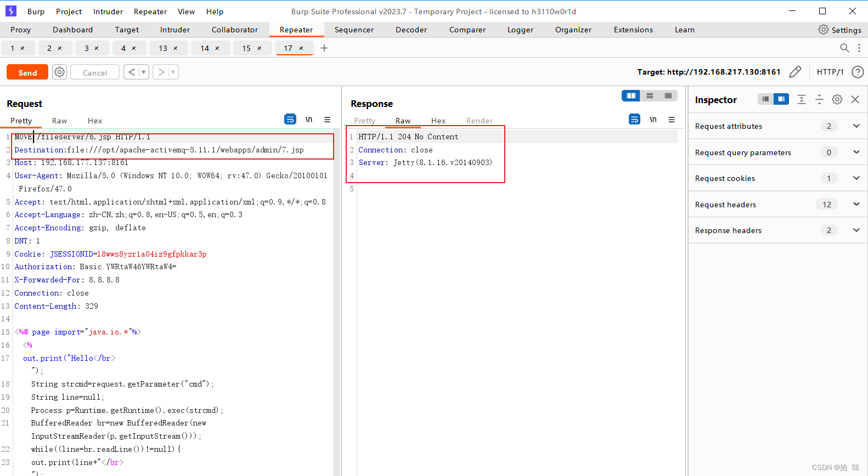Switch request view to Raw

point(59,121)
